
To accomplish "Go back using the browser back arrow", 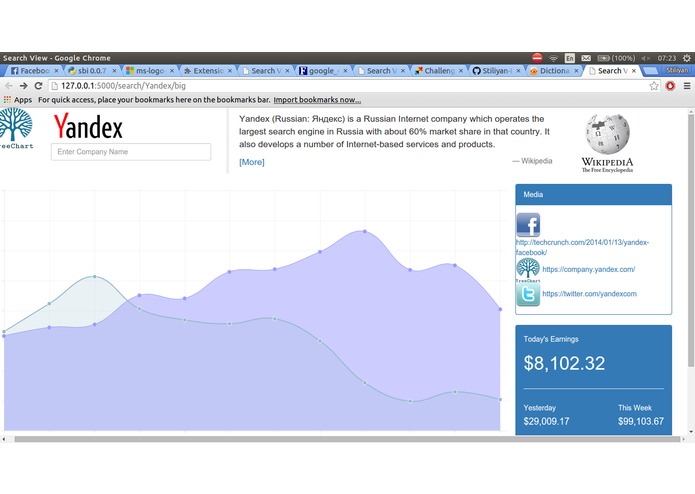I will click(9, 86).
